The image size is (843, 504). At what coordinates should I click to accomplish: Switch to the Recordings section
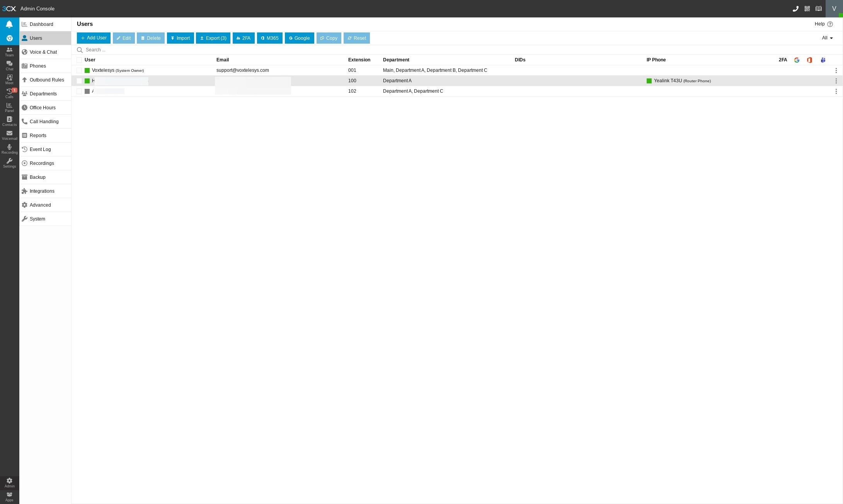[x=42, y=163]
